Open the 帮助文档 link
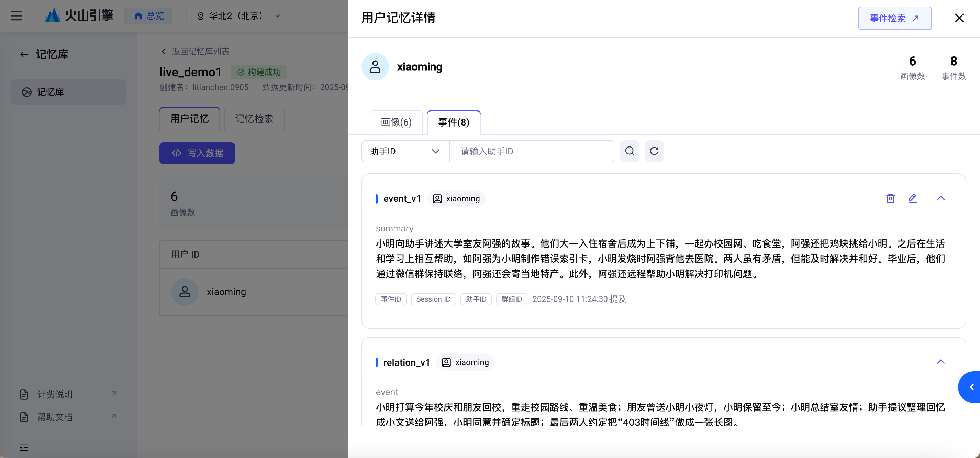The width and height of the screenshot is (980, 458). (x=55, y=417)
